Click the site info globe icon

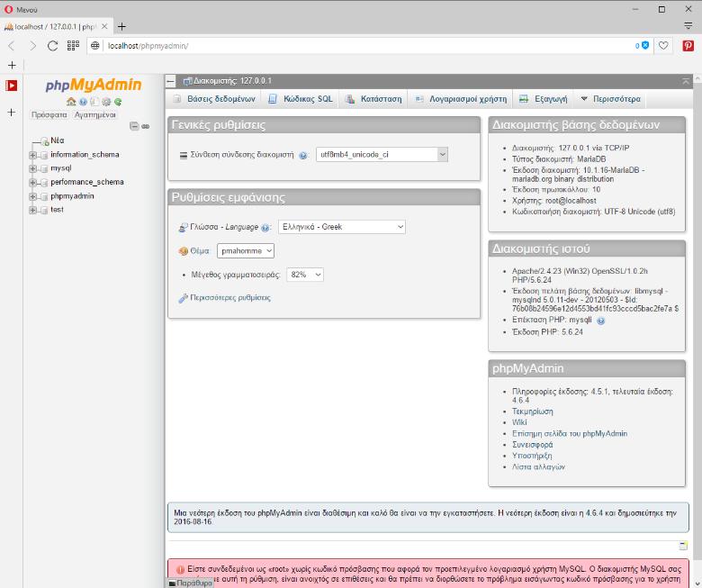94,46
